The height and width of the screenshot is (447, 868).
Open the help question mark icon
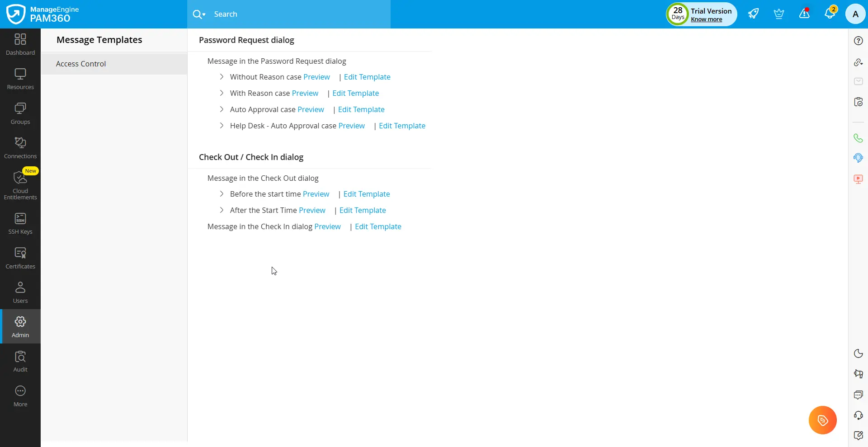859,41
